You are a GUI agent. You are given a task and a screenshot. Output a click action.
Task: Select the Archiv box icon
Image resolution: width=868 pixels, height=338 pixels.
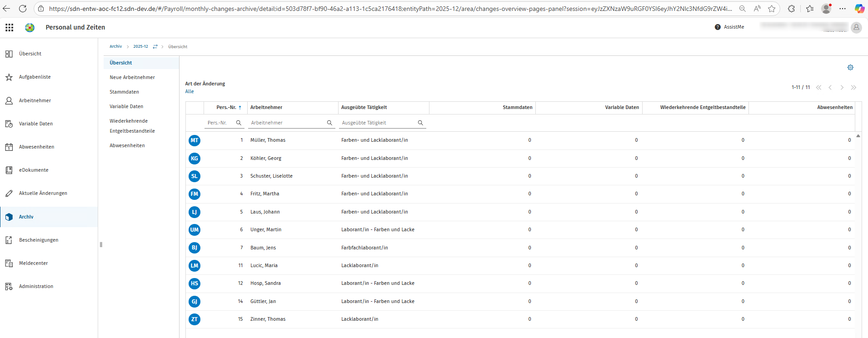click(x=9, y=217)
